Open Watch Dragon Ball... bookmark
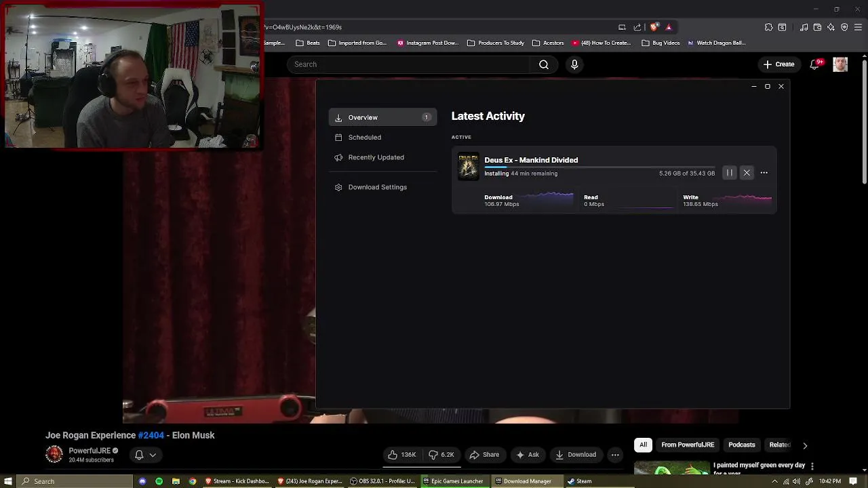 (716, 43)
